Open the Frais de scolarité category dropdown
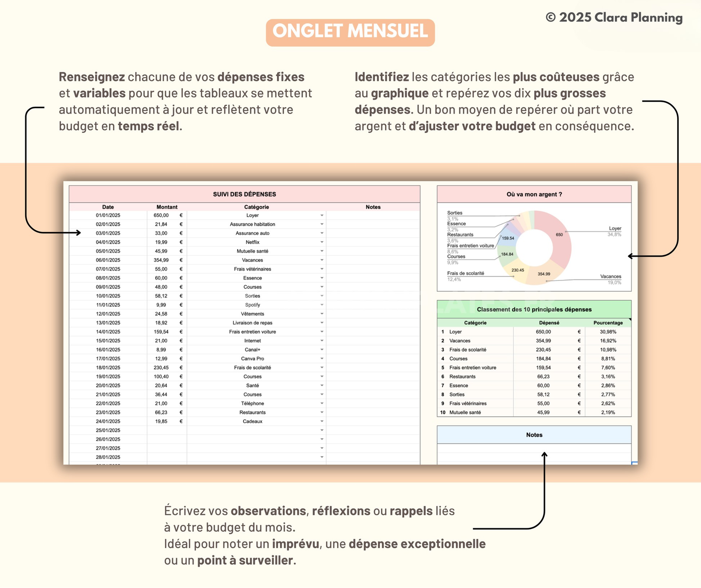 pyautogui.click(x=322, y=367)
